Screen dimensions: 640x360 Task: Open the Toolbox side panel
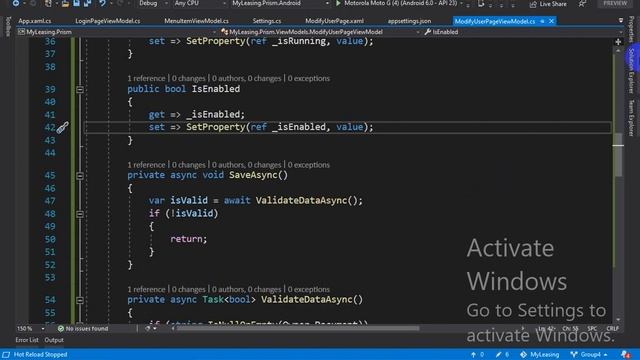click(8, 27)
